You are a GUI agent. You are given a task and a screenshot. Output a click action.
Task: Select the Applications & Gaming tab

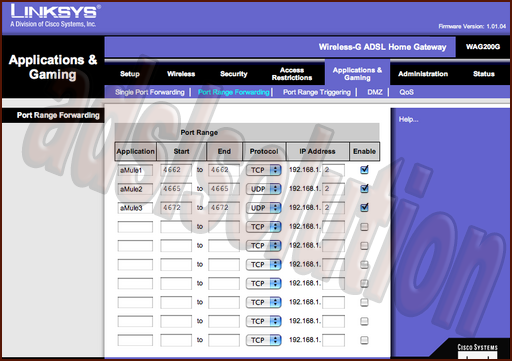[357, 74]
